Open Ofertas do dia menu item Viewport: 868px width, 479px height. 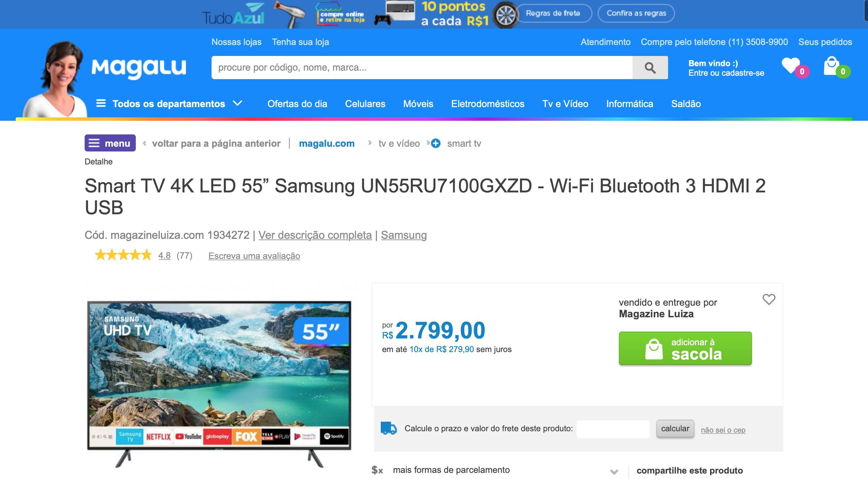(297, 104)
